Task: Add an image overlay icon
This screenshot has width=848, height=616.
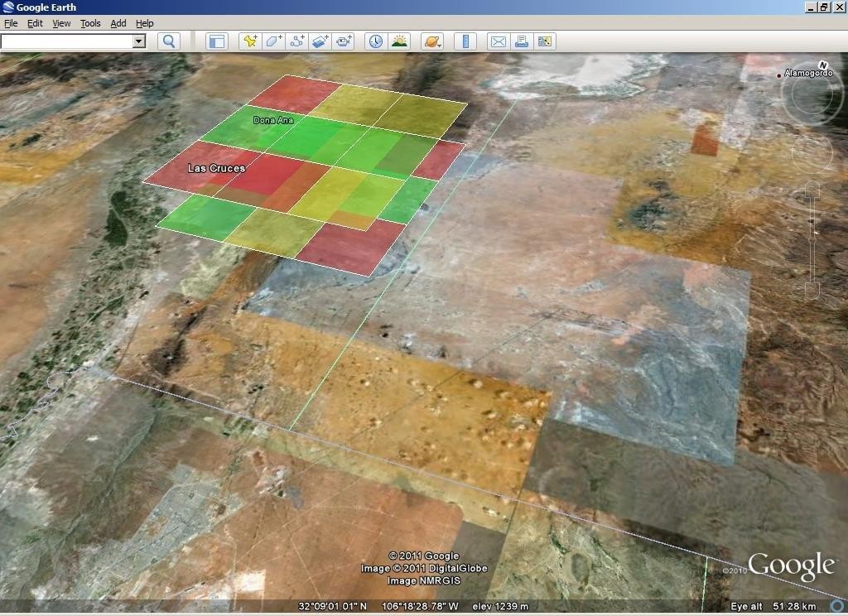Action: [320, 41]
